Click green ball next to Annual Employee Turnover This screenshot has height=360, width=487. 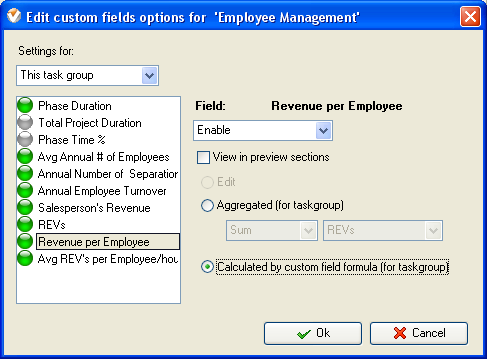pos(25,190)
